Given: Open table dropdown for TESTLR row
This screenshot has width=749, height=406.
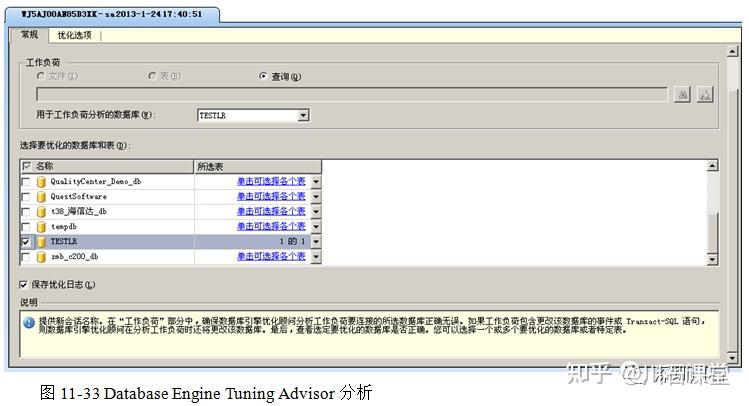Looking at the screenshot, I should click(316, 242).
